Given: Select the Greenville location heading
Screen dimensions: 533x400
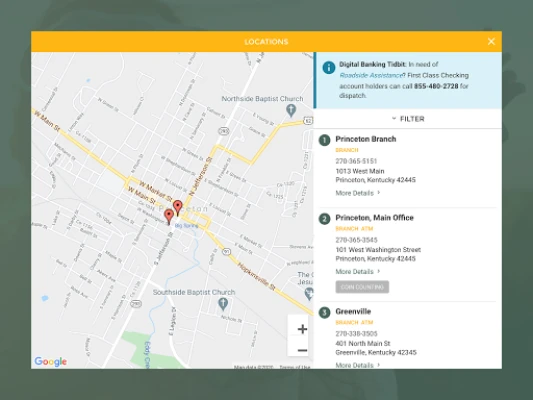Looking at the screenshot, I should [353, 312].
